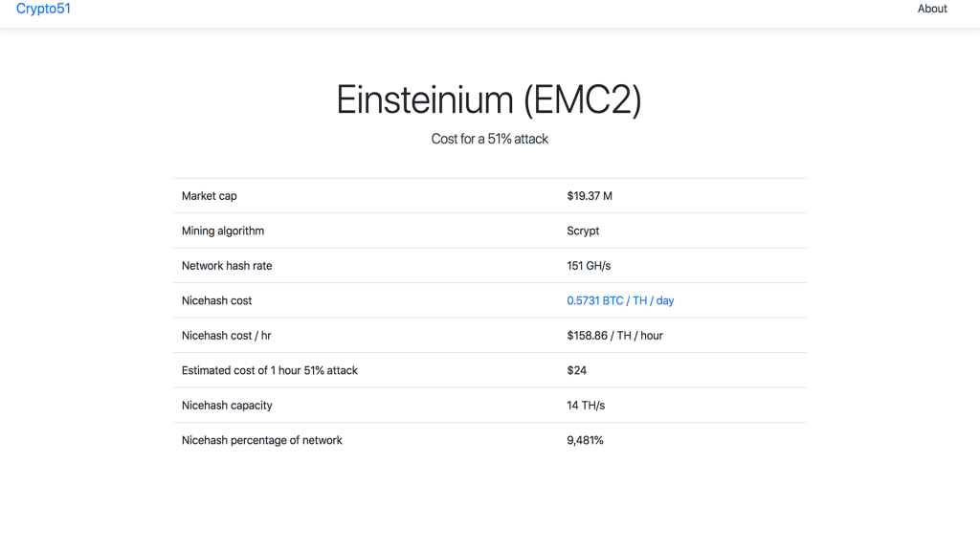Click the Scrypt algorithm value
Viewport: 980px width, 551px height.
click(583, 231)
